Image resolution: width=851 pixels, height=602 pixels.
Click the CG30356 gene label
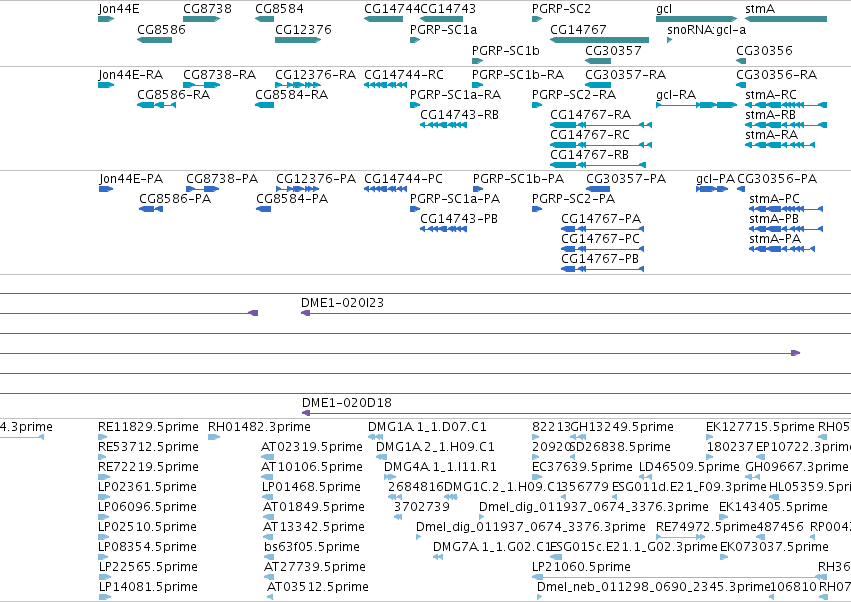click(764, 50)
